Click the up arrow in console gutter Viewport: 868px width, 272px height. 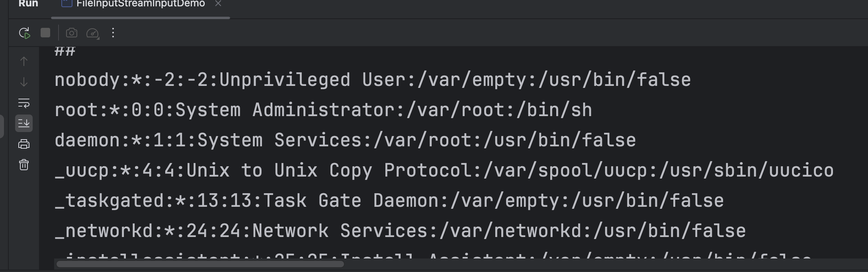(x=24, y=61)
